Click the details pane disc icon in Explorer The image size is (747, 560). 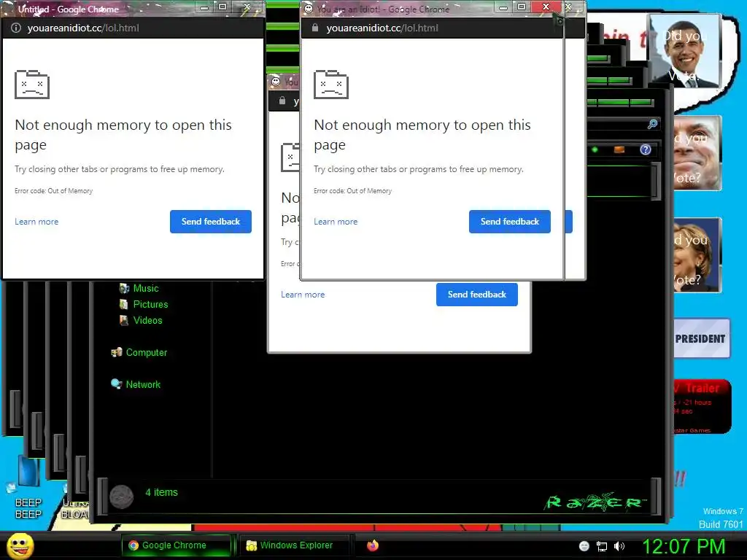[122, 497]
